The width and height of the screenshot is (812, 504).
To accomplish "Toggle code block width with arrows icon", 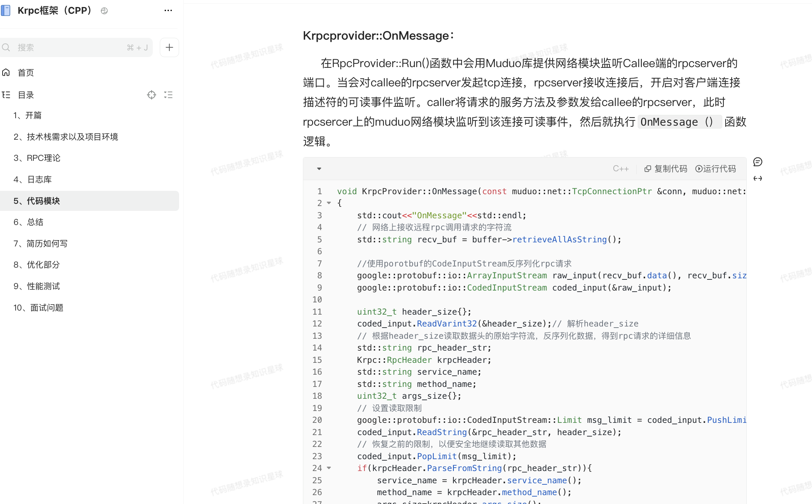I will 757,179.
